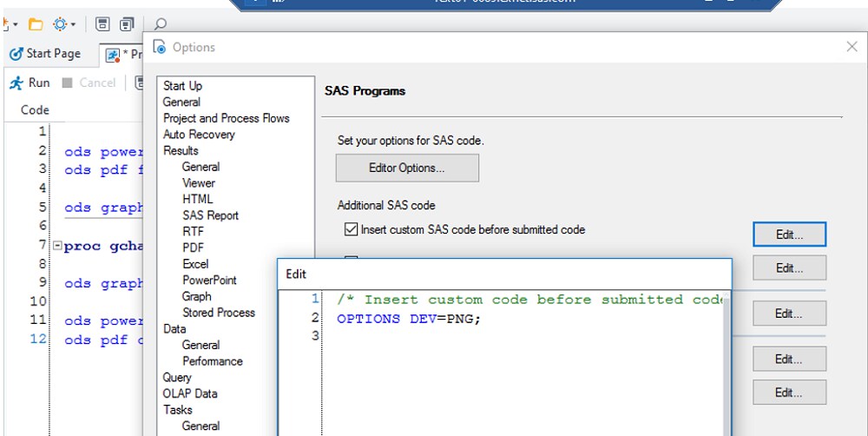Select PDF under Results
This screenshot has width=868, height=436.
(x=193, y=248)
